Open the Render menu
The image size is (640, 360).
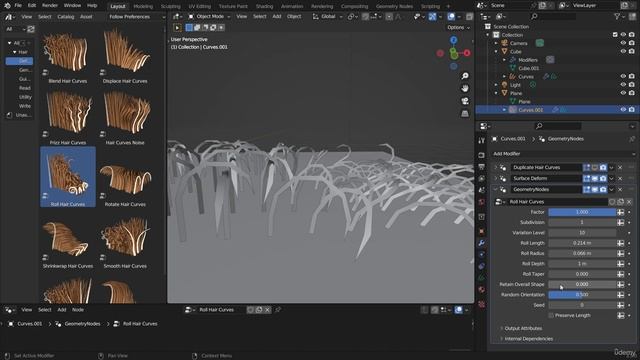tap(50, 6)
